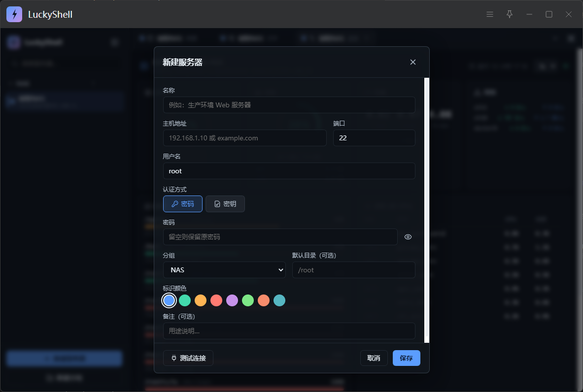
Task: Click the 密码 password input field
Action: click(x=280, y=237)
